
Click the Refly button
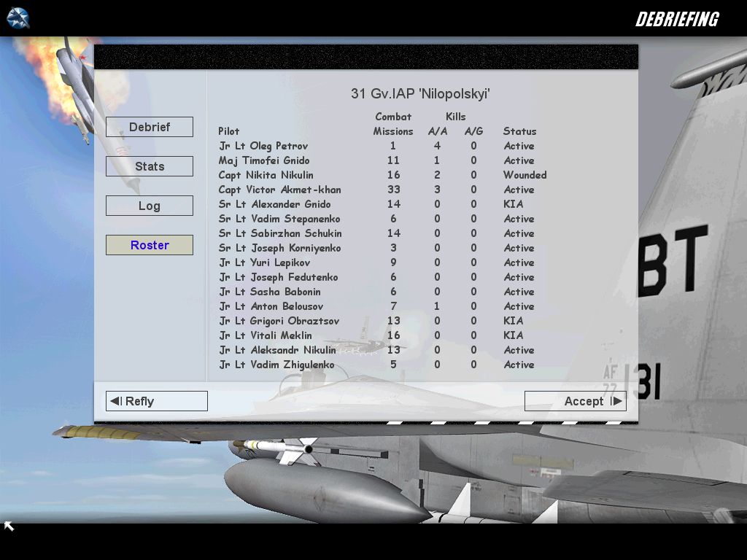tap(156, 401)
